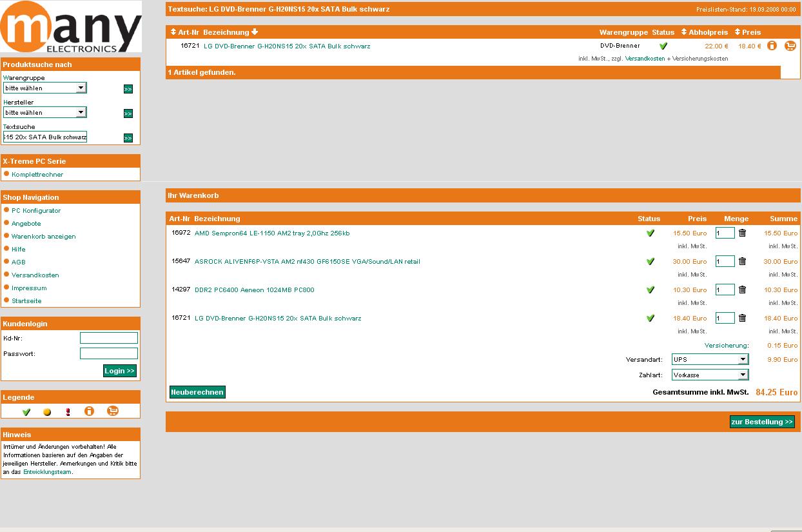Focus the Textsuche input field
The width and height of the screenshot is (802, 532).
tap(44, 137)
